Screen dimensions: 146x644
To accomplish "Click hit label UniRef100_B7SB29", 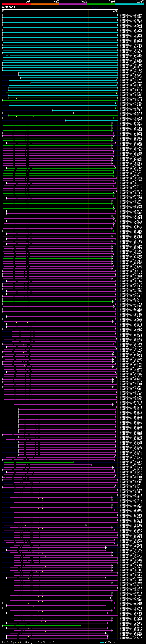I will (x=131, y=547).
